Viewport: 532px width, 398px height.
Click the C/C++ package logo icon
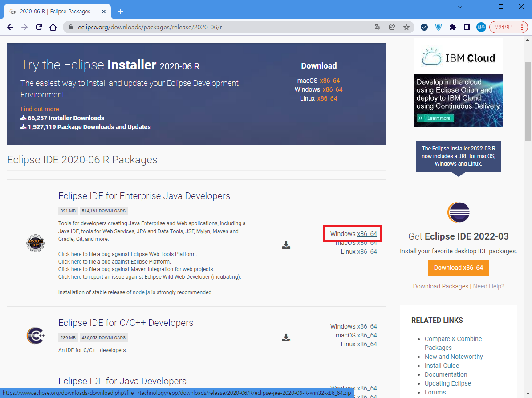coord(36,336)
